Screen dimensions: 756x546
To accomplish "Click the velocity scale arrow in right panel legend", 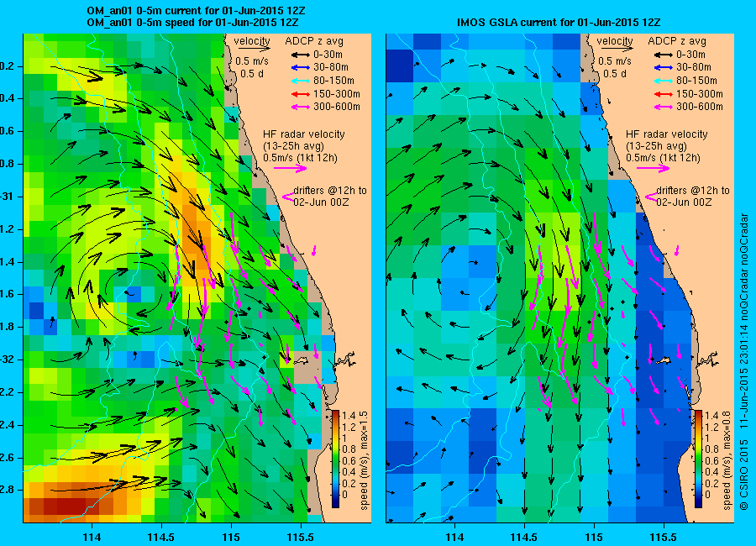I will click(x=617, y=49).
